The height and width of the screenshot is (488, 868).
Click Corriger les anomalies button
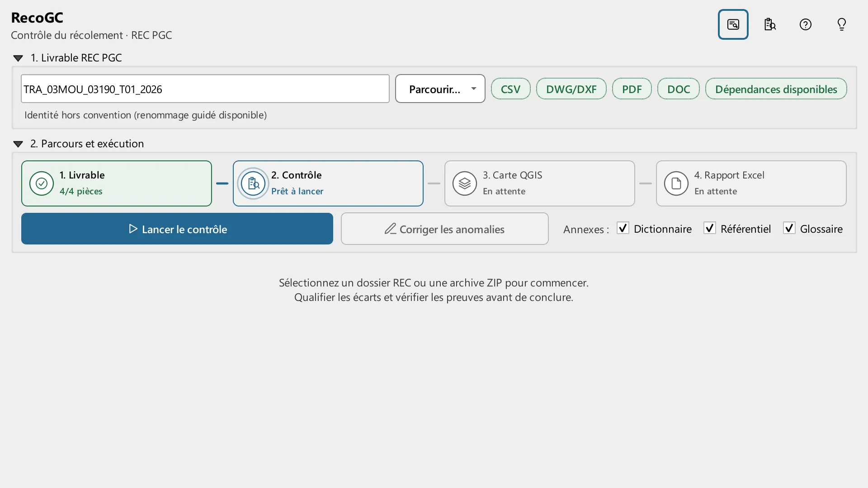444,229
